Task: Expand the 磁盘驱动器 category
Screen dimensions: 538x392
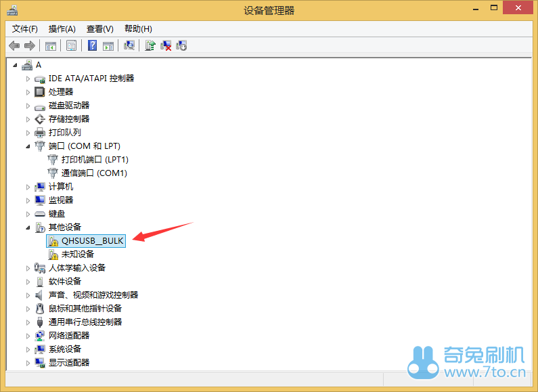Action: pyautogui.click(x=28, y=106)
